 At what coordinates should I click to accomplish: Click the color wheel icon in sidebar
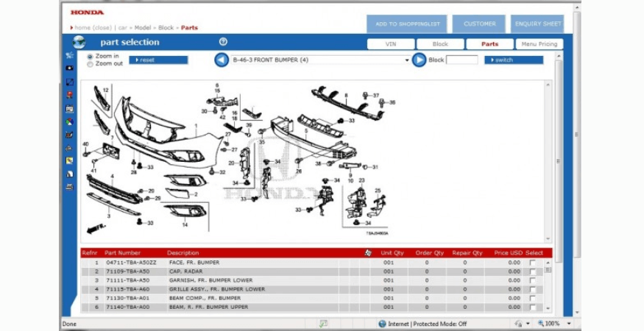tap(69, 121)
